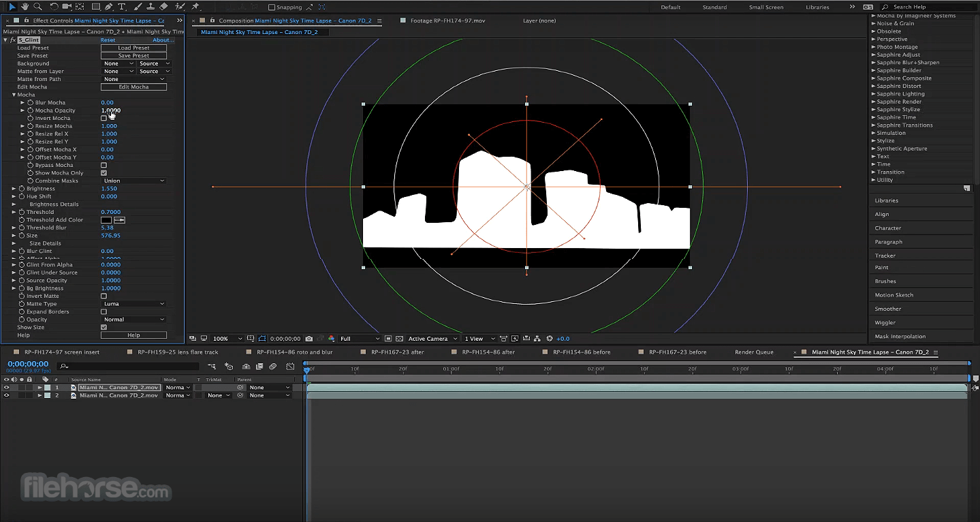980x522 pixels.
Task: Open the Matte Type Luma dropdown
Action: click(x=133, y=304)
